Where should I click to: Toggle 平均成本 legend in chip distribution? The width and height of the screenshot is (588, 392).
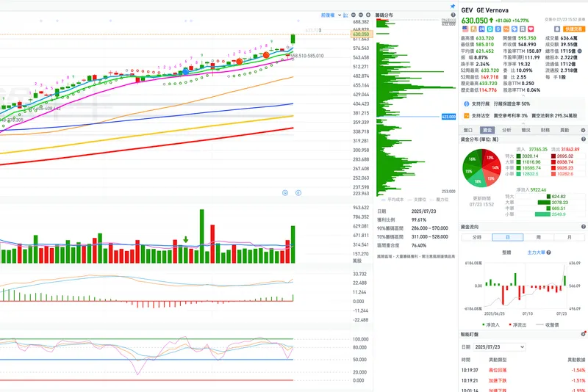(392, 200)
